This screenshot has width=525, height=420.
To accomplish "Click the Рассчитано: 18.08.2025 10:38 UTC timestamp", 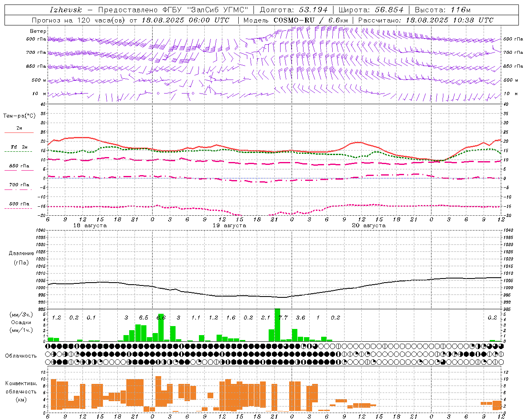I will tap(426, 20).
